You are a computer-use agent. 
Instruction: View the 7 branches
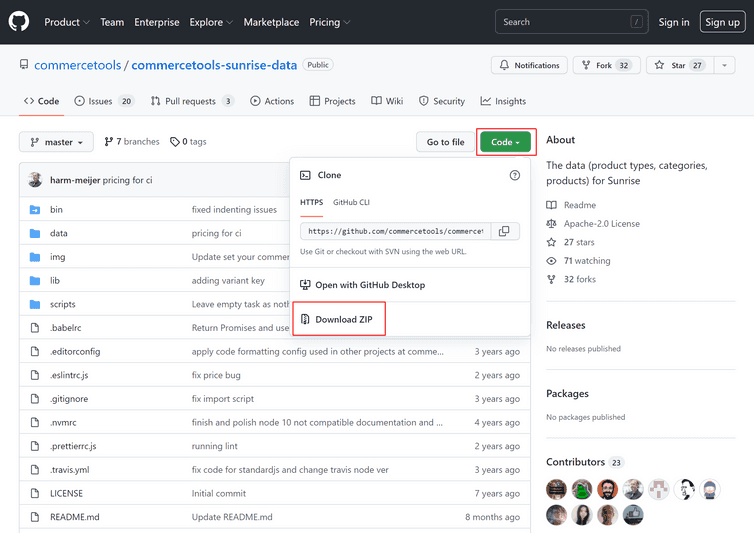[132, 141]
